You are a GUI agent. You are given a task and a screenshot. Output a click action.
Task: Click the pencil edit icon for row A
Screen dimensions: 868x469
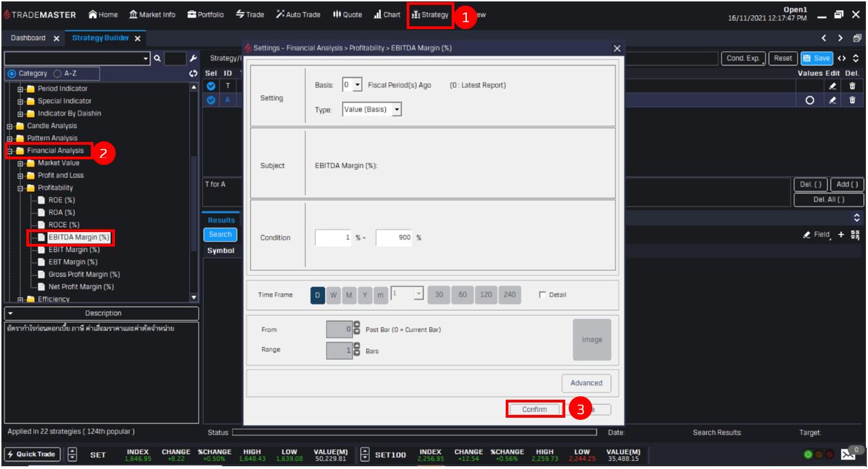833,100
